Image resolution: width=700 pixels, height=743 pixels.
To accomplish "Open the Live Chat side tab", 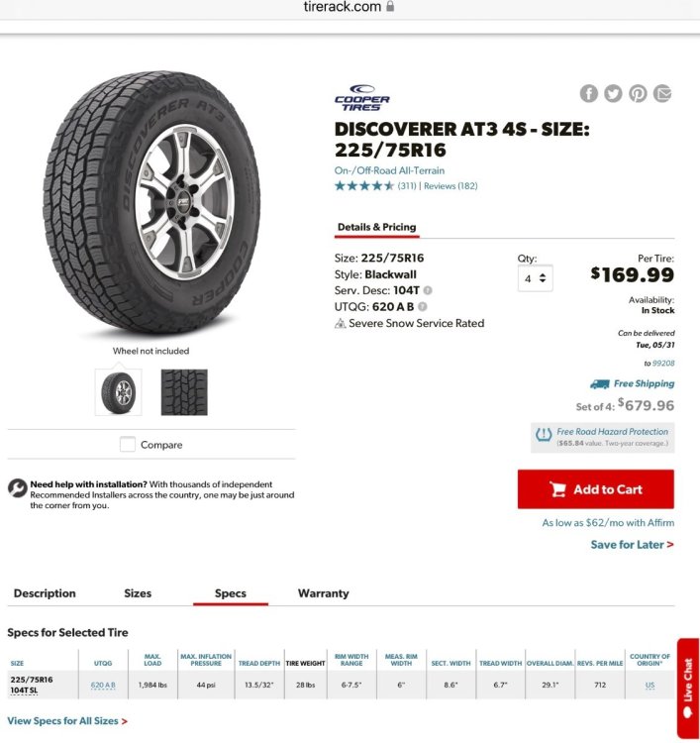I will (688, 688).
